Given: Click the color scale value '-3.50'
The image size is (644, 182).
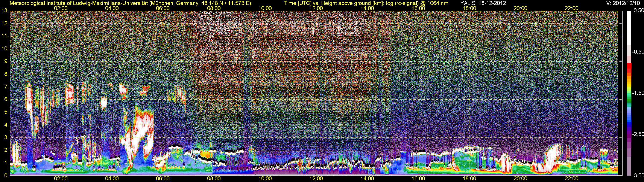Looking at the screenshot, I should (x=638, y=176).
